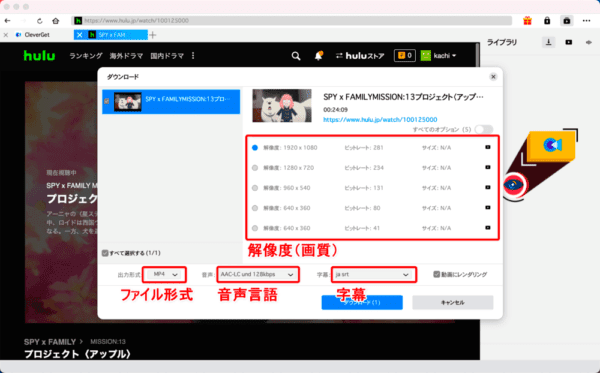Click the ライブラリ panel heading
This screenshot has width=600, height=373.
(502, 42)
